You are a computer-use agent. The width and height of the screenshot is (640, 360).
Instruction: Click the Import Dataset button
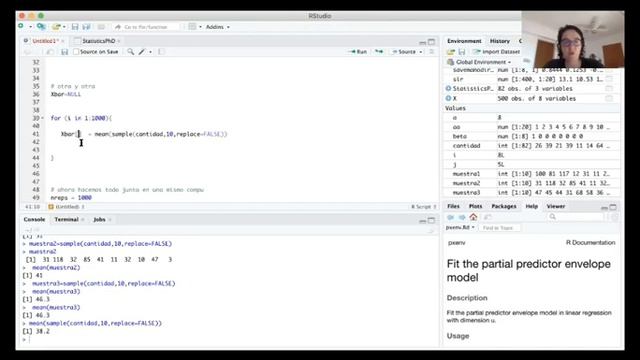coord(496,52)
